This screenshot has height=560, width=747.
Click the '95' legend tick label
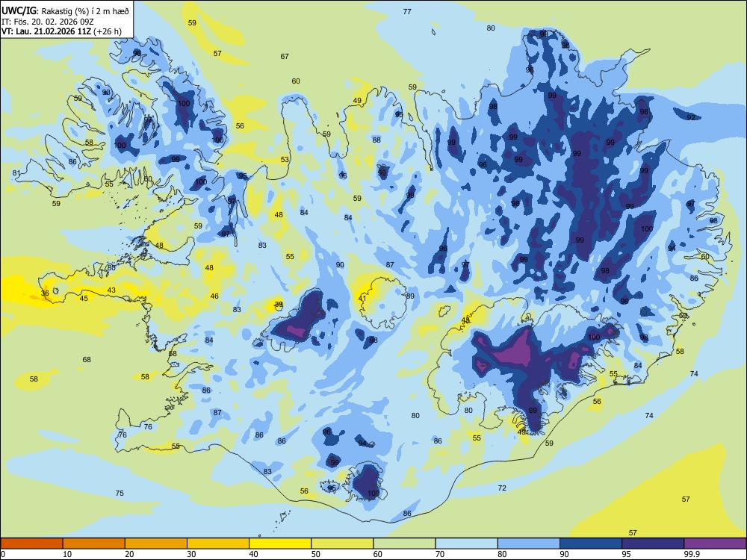(x=626, y=554)
